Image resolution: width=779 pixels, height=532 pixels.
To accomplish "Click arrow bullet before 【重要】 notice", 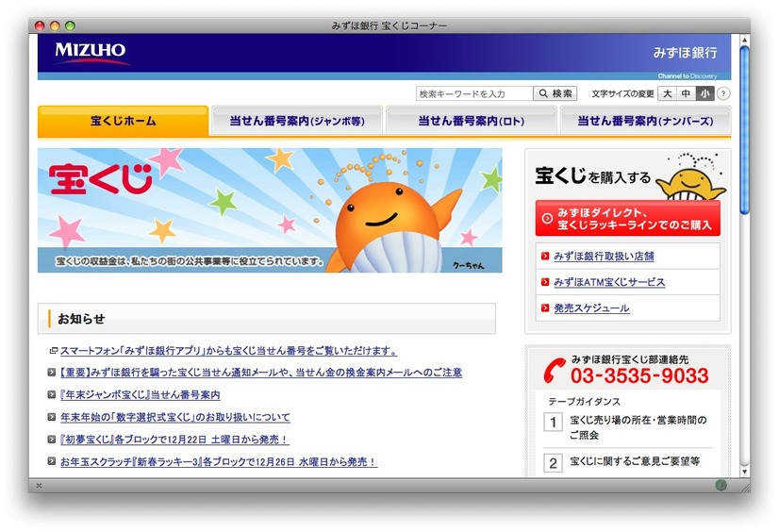I will coord(52,372).
